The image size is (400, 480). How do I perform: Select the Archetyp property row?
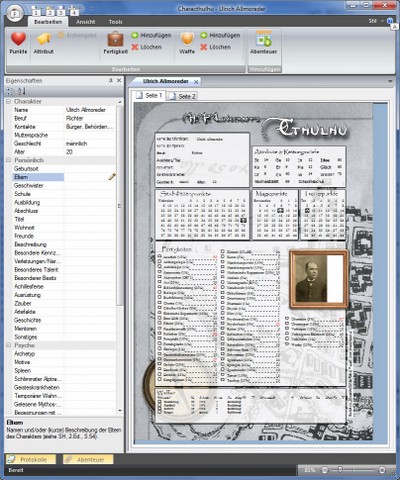pyautogui.click(x=64, y=354)
